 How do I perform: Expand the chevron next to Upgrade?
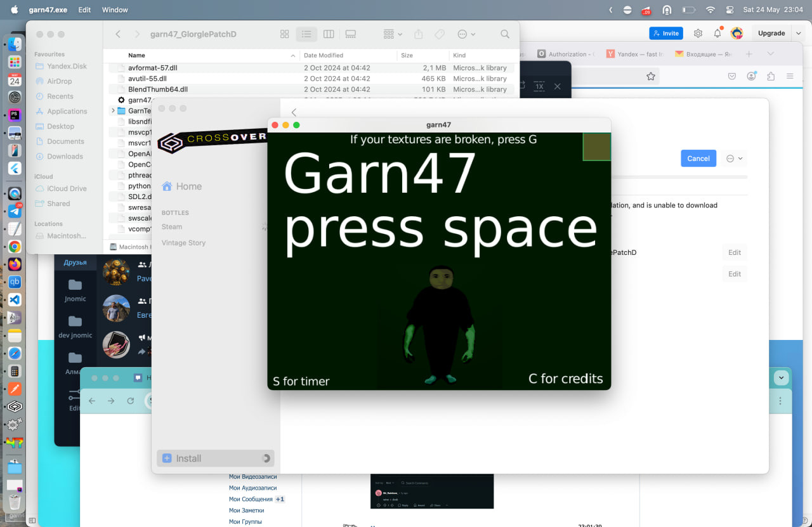coord(797,33)
